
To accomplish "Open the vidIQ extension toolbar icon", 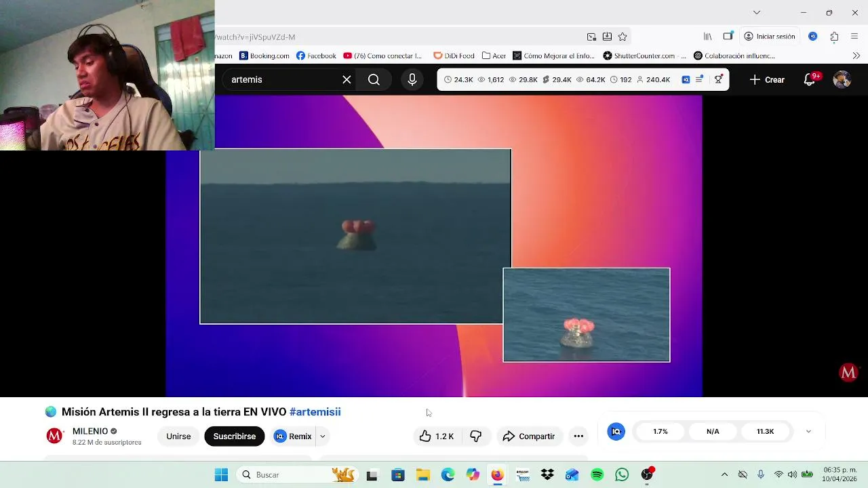I will coord(813,37).
